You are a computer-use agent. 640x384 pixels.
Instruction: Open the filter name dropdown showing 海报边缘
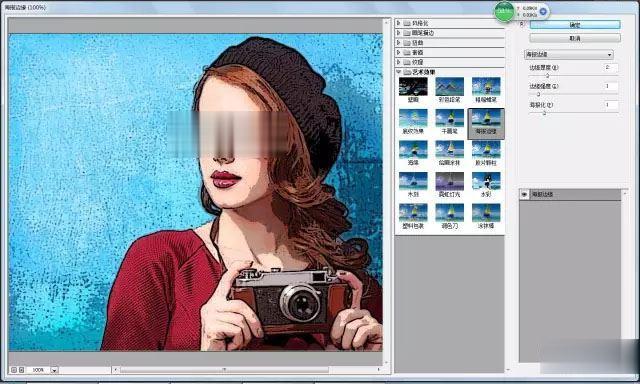pos(569,54)
